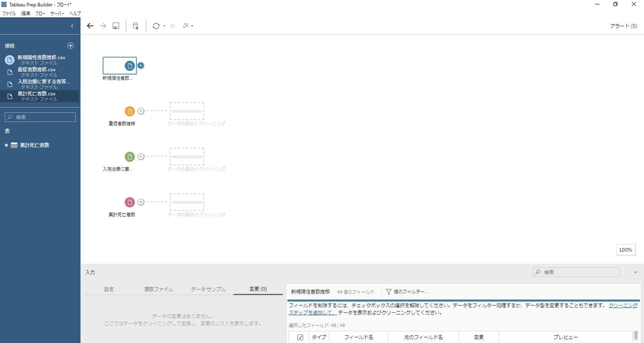
Task: Click suggested cleaning step placeholder for 累計死亡者数
Action: [187, 202]
